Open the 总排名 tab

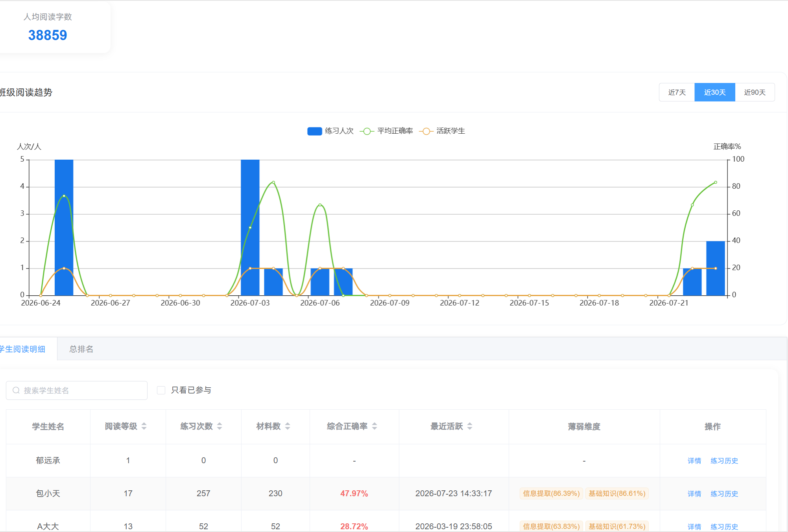tap(81, 349)
